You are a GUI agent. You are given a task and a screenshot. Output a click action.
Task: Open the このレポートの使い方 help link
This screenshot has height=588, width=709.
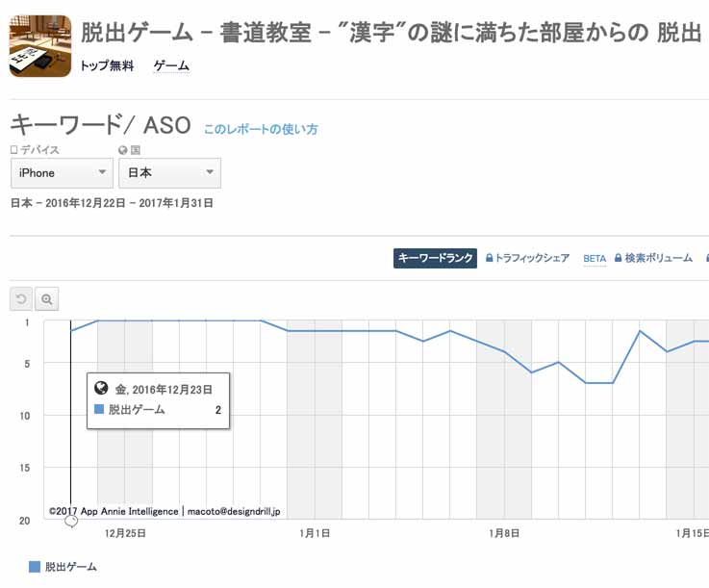[260, 129]
